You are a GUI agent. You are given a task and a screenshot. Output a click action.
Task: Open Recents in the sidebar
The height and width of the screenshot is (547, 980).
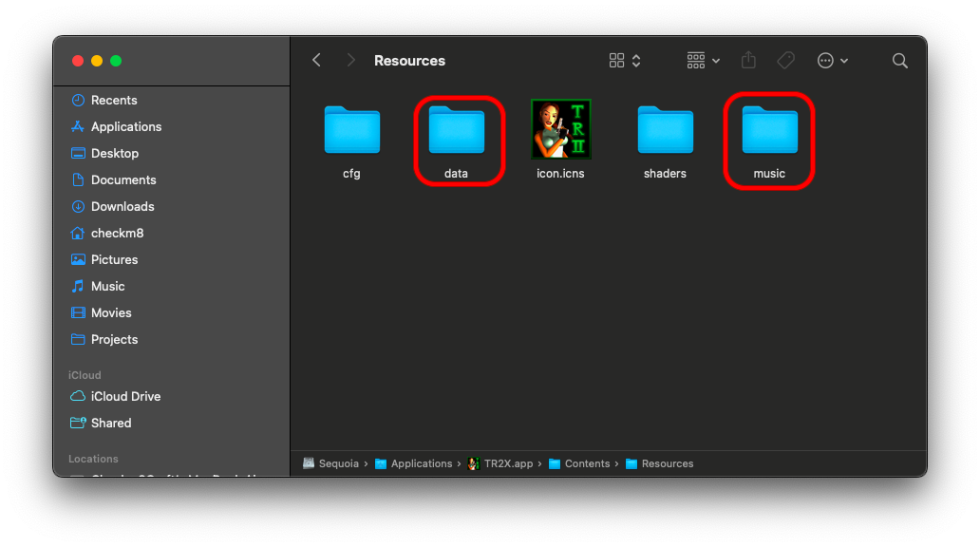point(113,101)
